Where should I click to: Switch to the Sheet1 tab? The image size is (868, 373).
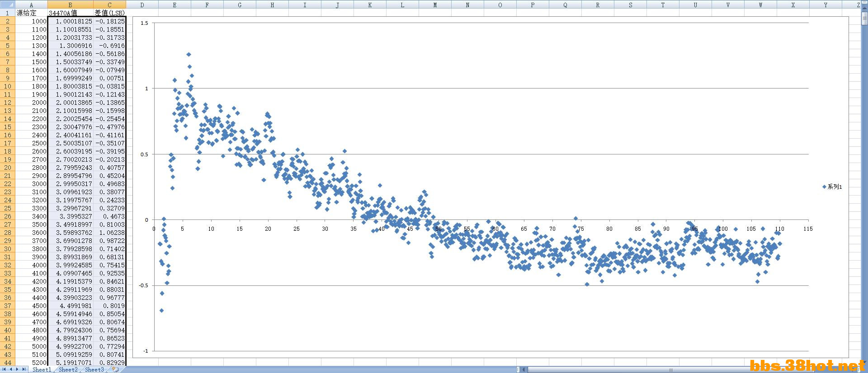point(42,369)
